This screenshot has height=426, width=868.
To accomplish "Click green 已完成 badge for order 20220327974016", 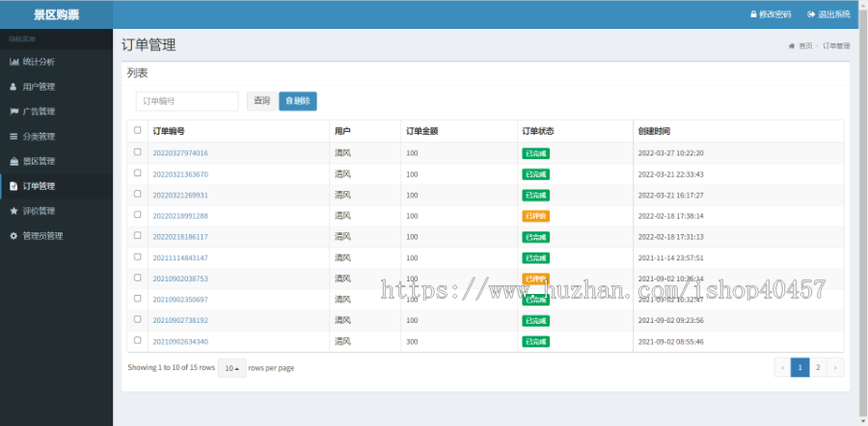I will click(x=536, y=153).
